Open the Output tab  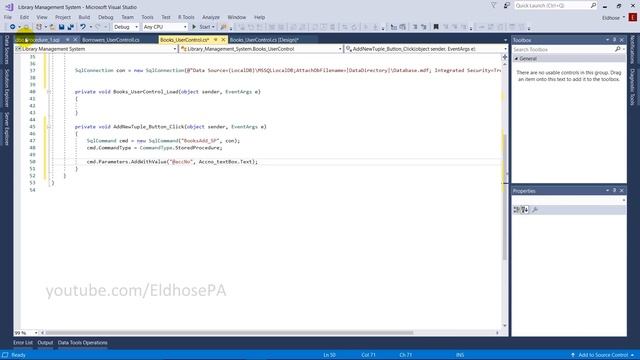[45, 343]
